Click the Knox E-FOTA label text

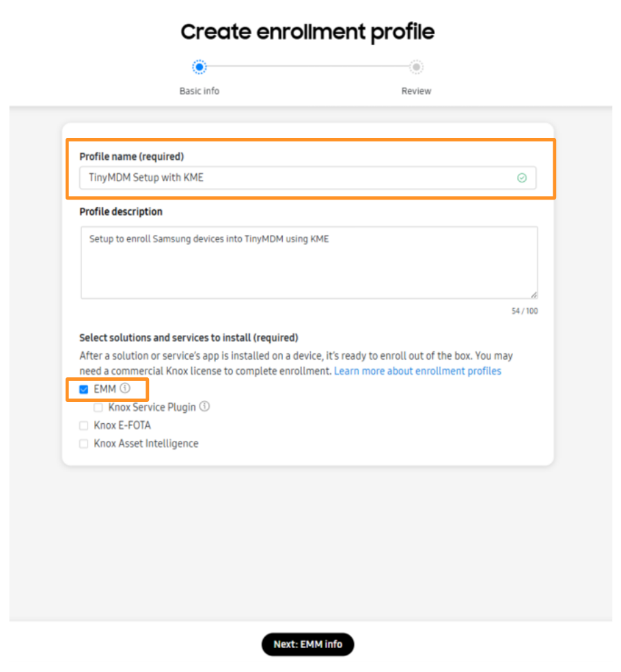(122, 425)
